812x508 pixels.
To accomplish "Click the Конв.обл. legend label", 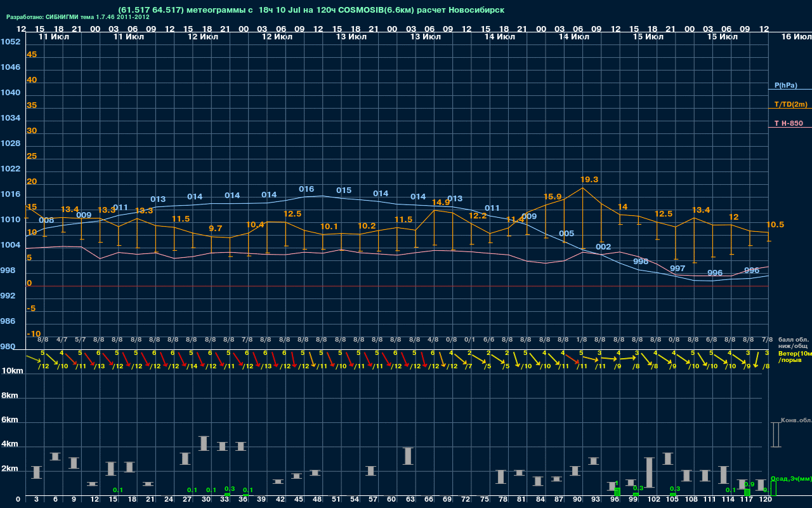I will (x=796, y=420).
